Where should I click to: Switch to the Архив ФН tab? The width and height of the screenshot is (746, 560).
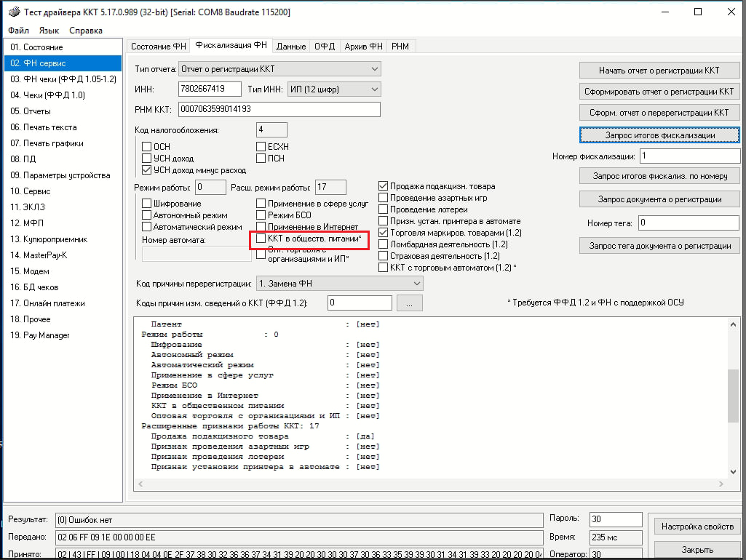(363, 47)
